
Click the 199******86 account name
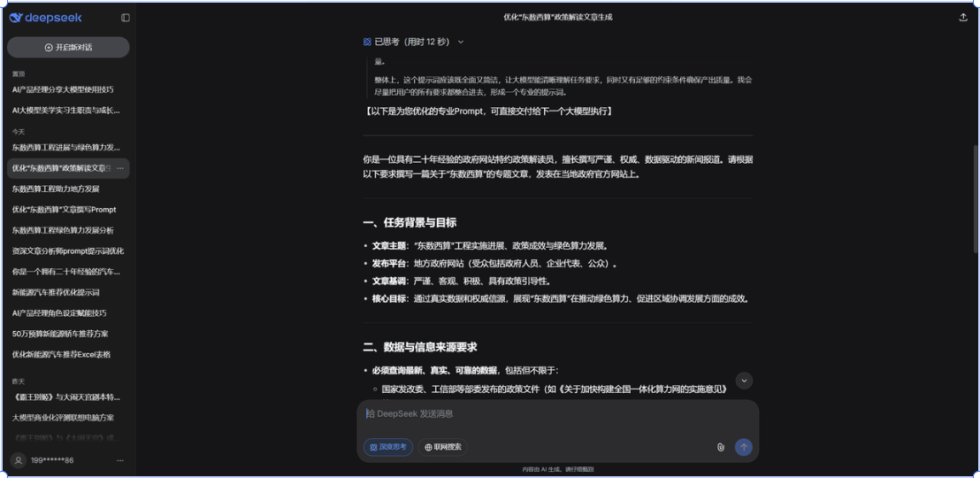tap(52, 460)
